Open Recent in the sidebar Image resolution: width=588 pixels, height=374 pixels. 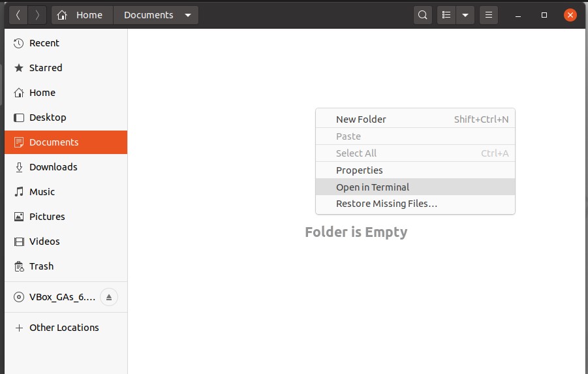point(44,43)
